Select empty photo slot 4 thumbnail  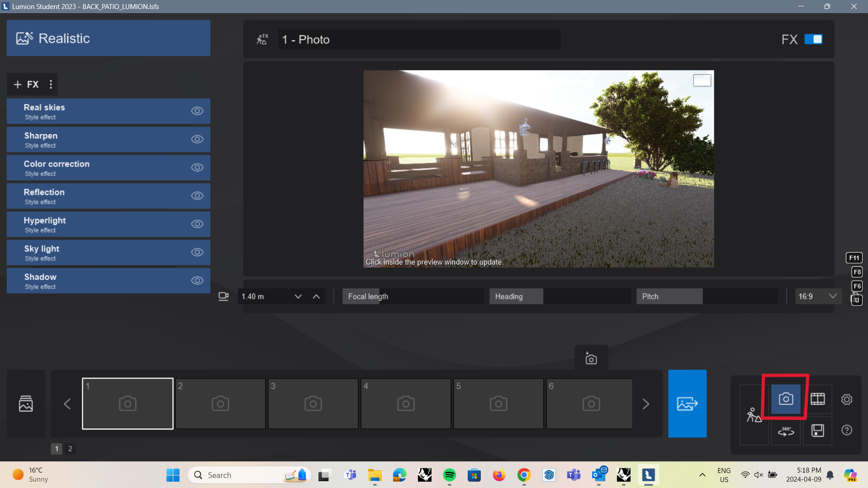pyautogui.click(x=405, y=403)
